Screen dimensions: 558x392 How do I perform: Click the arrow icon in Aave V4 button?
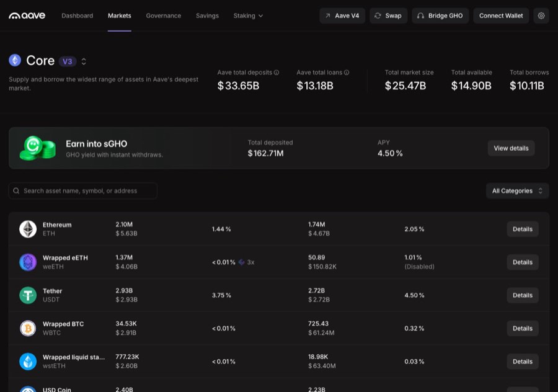click(x=328, y=16)
